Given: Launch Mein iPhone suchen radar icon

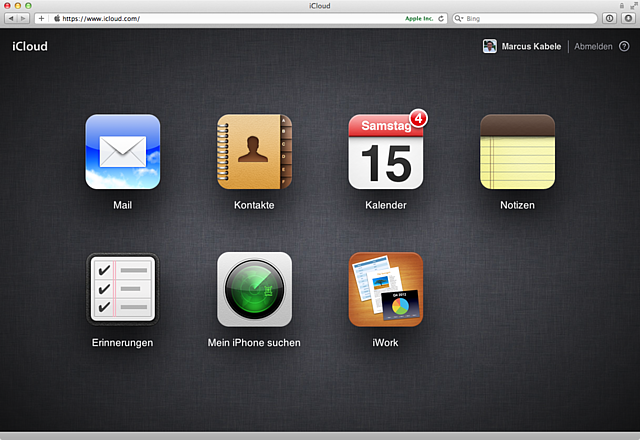Looking at the screenshot, I should click(x=254, y=289).
